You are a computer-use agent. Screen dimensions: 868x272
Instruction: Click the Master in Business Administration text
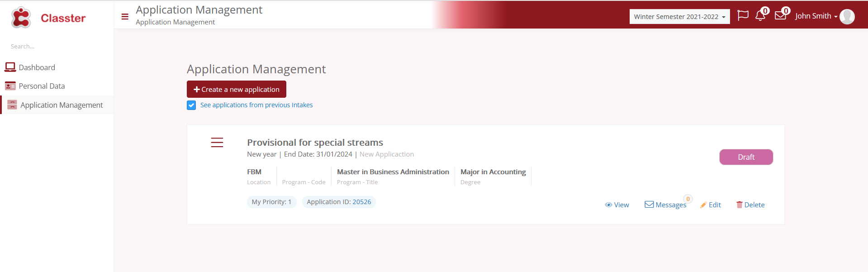393,172
